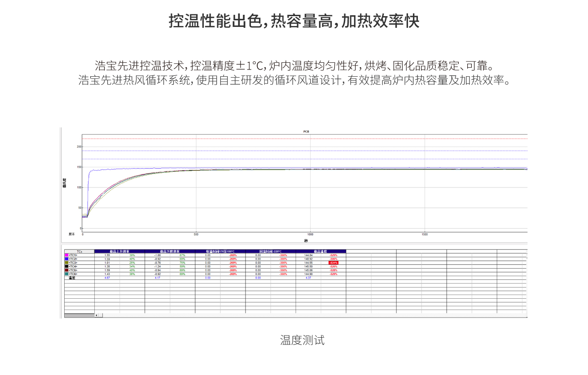Click the 25% cell in the TC3 row
Image resolution: width=588 pixels, height=375 pixels.
[132, 263]
